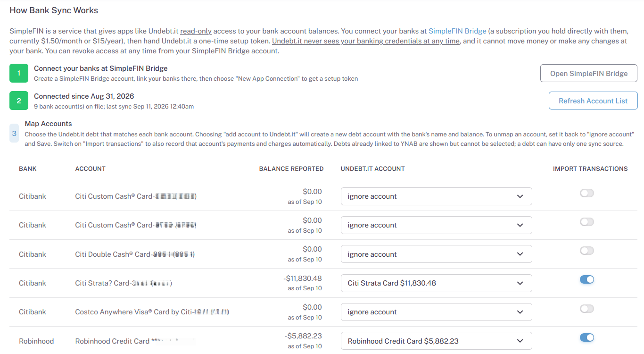Click the How Bank Sync Works heading
The width and height of the screenshot is (644, 354).
[54, 10]
